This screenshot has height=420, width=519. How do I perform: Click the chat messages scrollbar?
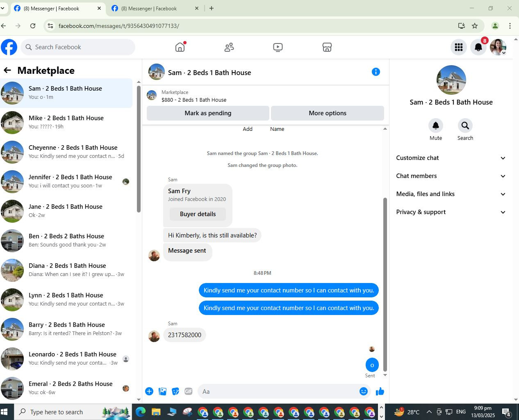[x=385, y=284]
